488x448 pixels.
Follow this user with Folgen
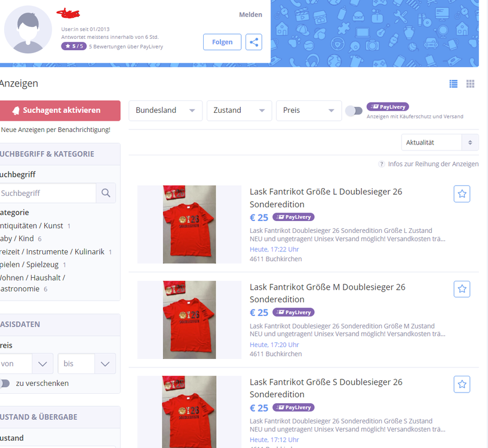222,42
